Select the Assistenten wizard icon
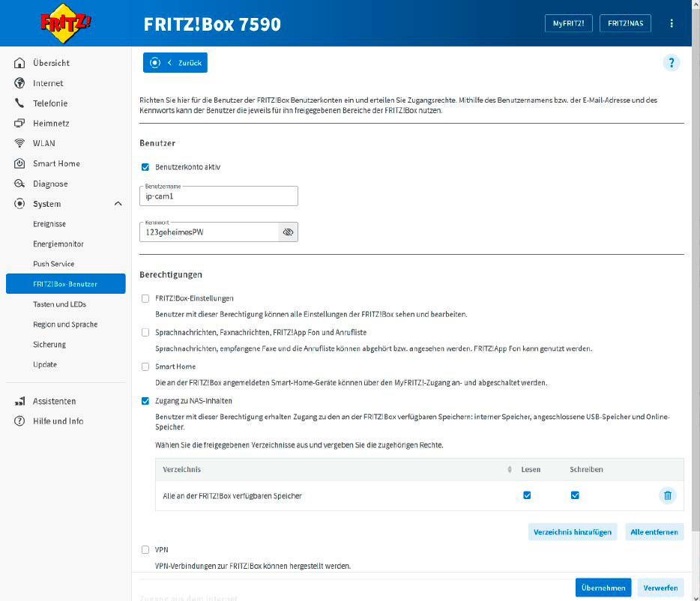 click(18, 401)
